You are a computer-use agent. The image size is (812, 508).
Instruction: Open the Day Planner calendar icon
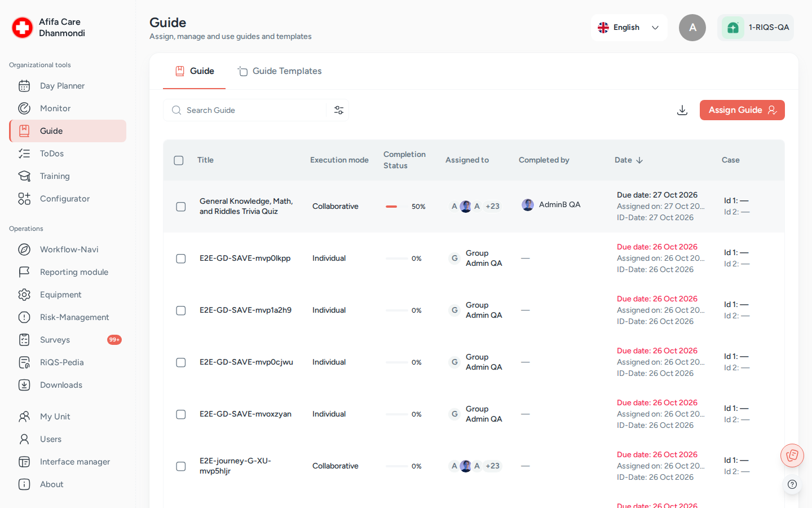24,86
